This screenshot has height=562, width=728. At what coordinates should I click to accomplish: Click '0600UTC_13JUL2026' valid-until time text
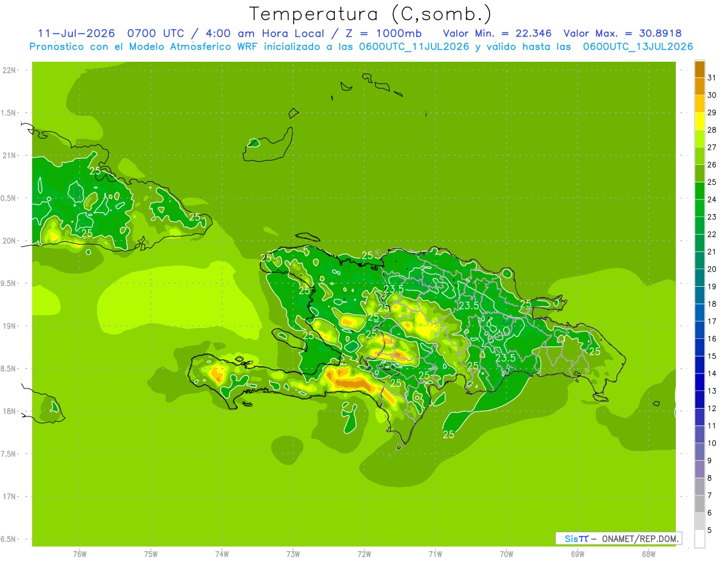(638, 47)
